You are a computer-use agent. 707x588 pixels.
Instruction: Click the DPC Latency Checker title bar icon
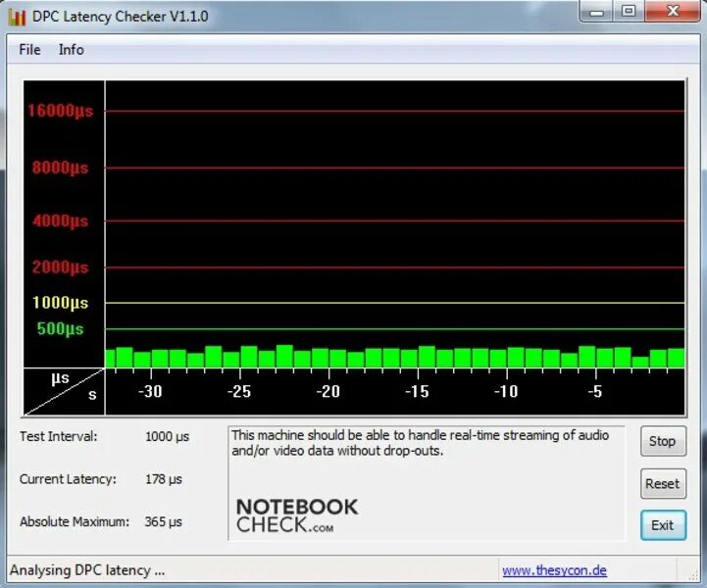pos(17,17)
